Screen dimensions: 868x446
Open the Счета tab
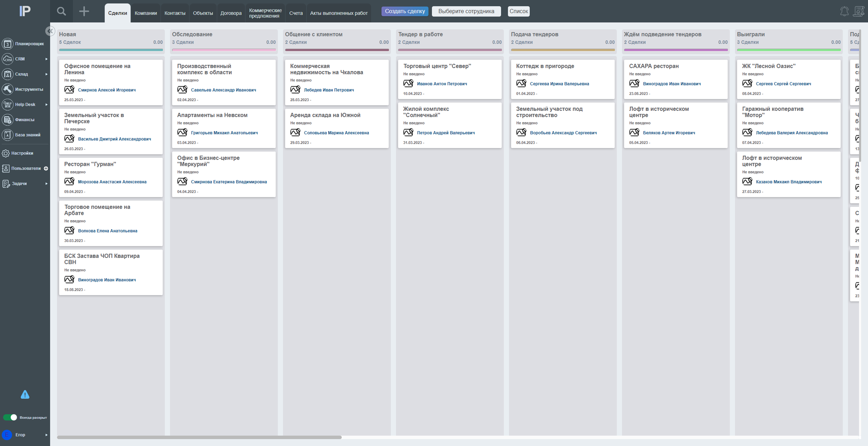(x=296, y=13)
